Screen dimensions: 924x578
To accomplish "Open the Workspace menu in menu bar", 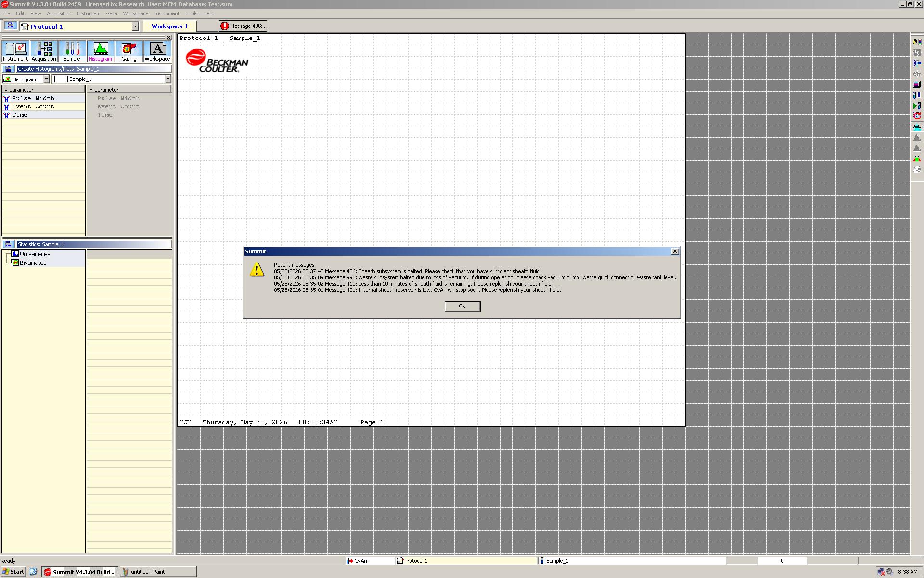I will pyautogui.click(x=136, y=13).
